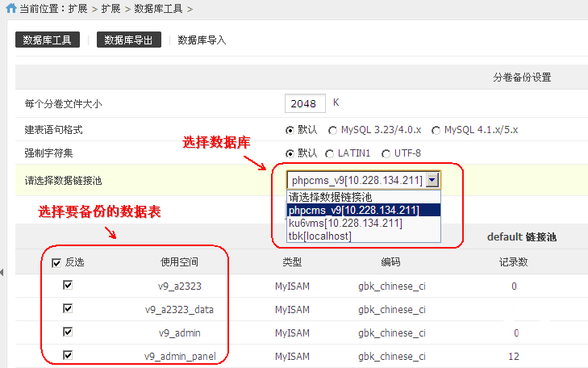Expand the 数据链接池 dropdown arrow
The image size is (588, 368).
pyautogui.click(x=433, y=181)
